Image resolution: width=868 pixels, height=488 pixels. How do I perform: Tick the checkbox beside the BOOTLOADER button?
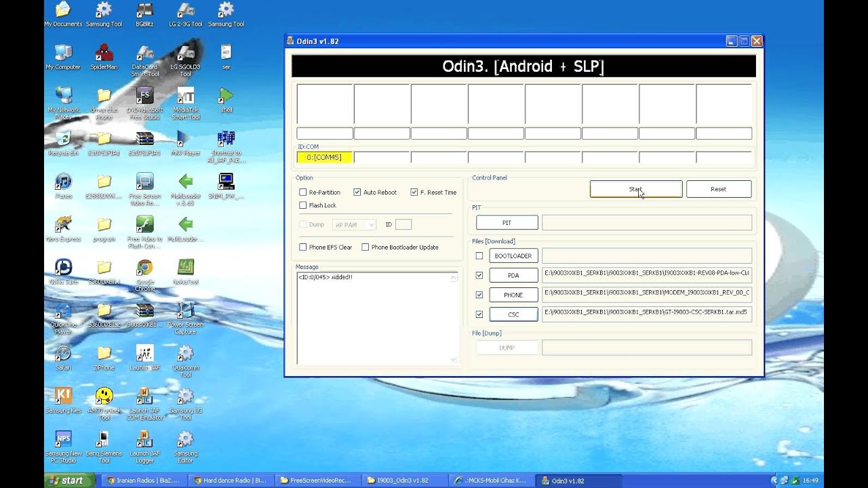[479, 256]
